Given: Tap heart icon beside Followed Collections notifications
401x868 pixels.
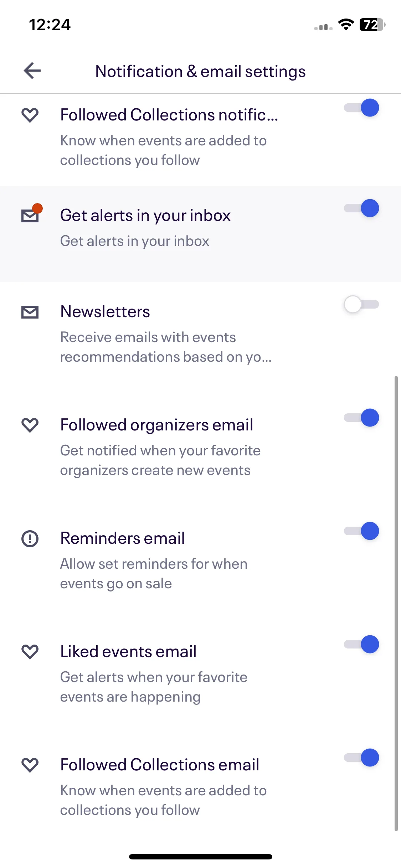Looking at the screenshot, I should 30,115.
